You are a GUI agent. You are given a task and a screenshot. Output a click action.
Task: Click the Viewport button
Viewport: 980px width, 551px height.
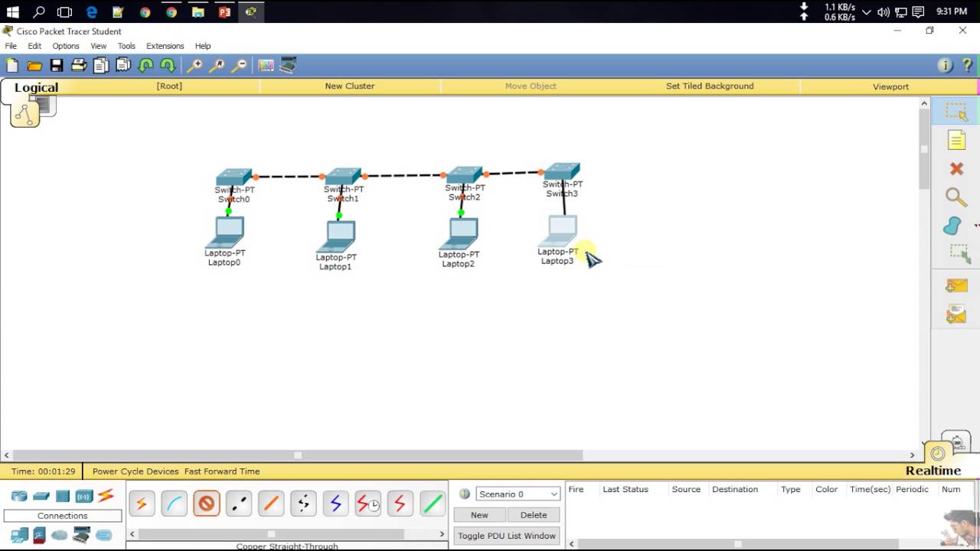point(890,86)
